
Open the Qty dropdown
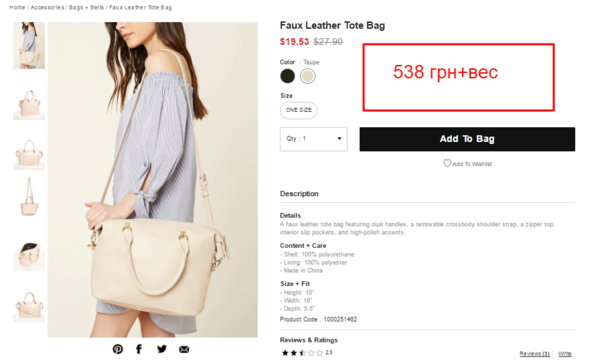coord(314,139)
